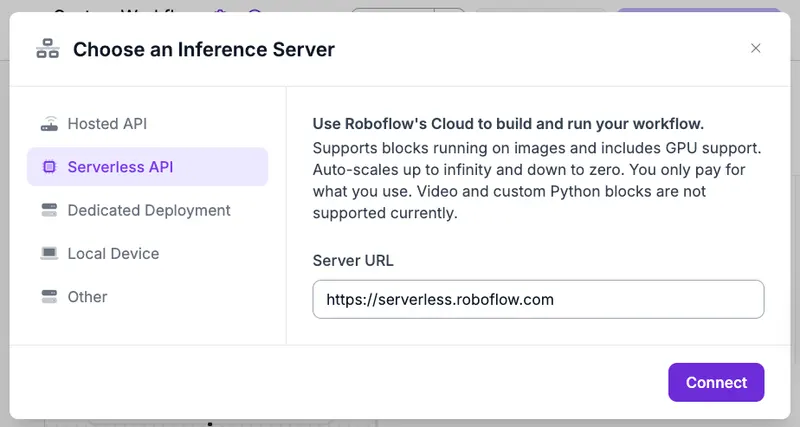Click the Local Device laptop icon

(49, 254)
